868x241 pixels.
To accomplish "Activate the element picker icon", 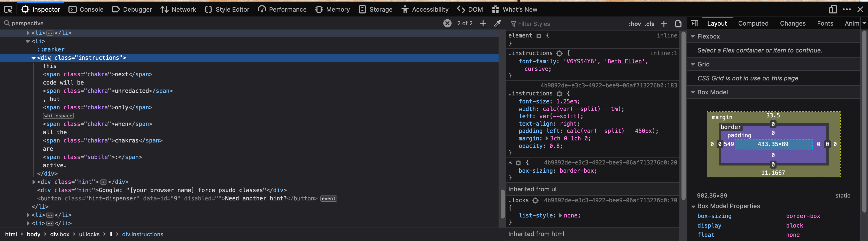I will click(x=8, y=9).
